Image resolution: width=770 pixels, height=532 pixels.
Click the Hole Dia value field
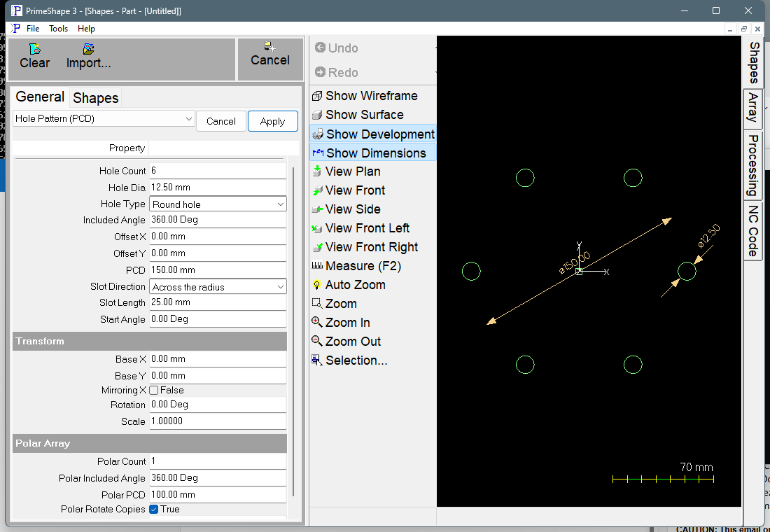[218, 188]
